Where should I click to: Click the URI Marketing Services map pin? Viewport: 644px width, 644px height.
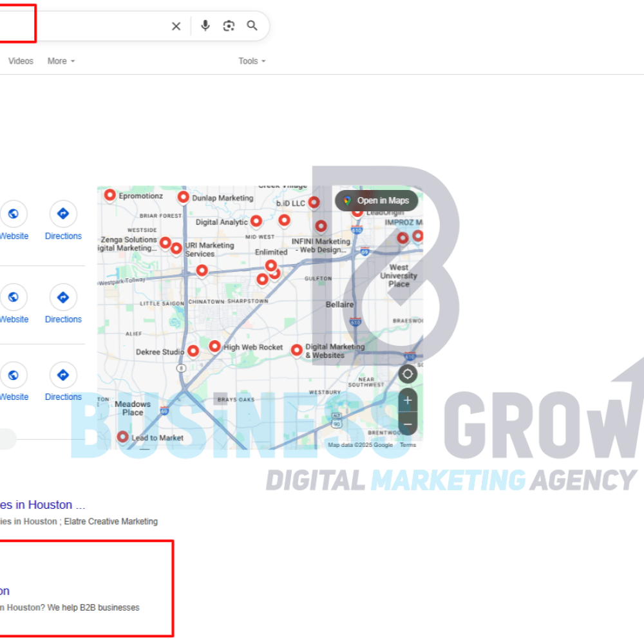176,248
